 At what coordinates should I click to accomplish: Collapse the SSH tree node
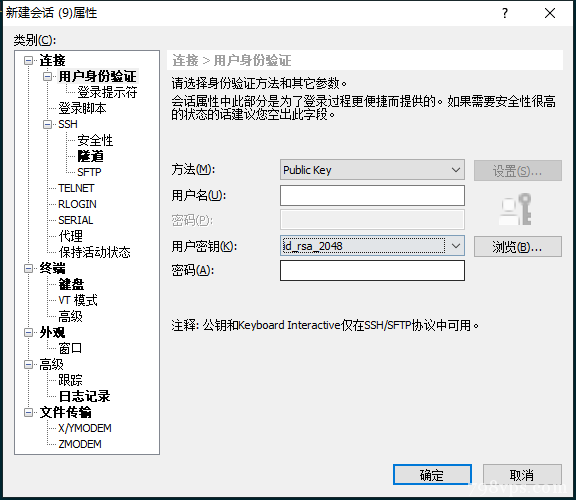point(47,125)
